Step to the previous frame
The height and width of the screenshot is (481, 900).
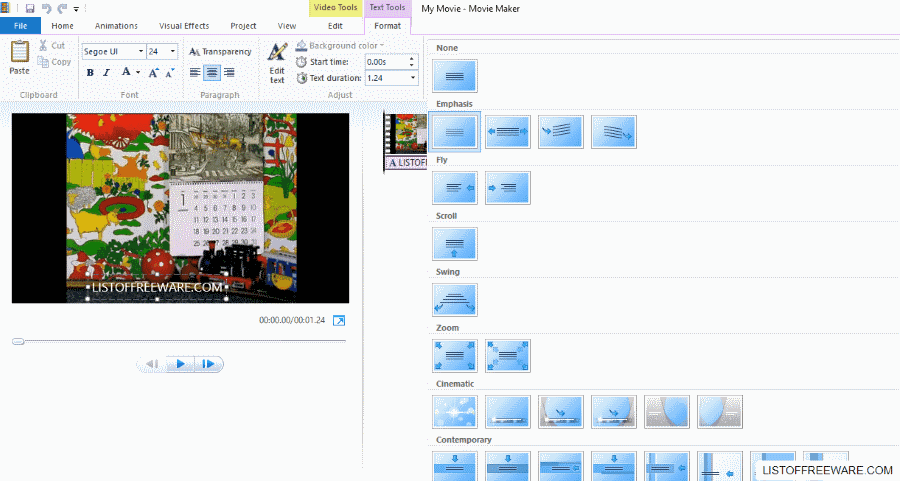tap(152, 364)
